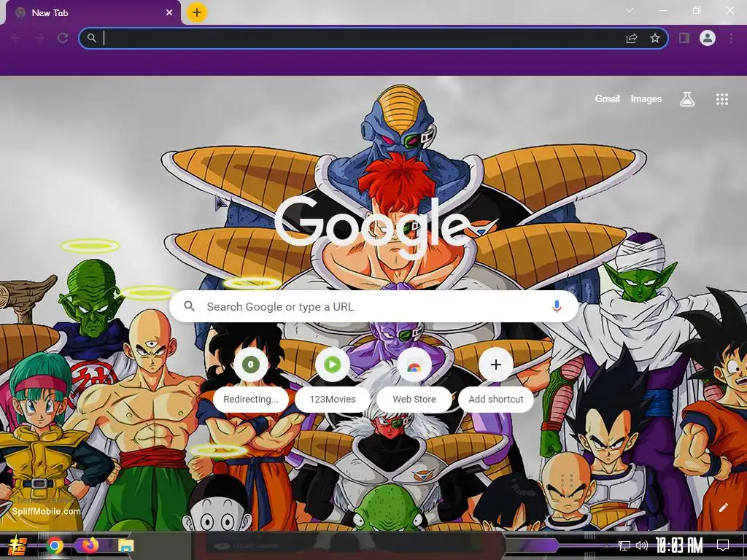Open the volume control tray icon

642,545
